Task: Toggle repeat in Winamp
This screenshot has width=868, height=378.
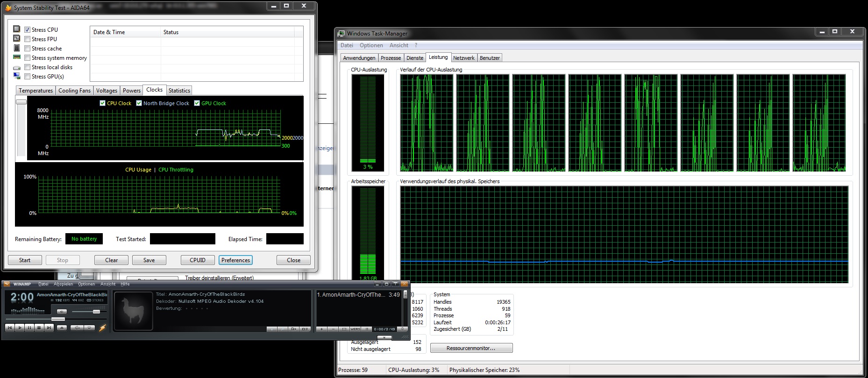Action: [x=89, y=328]
